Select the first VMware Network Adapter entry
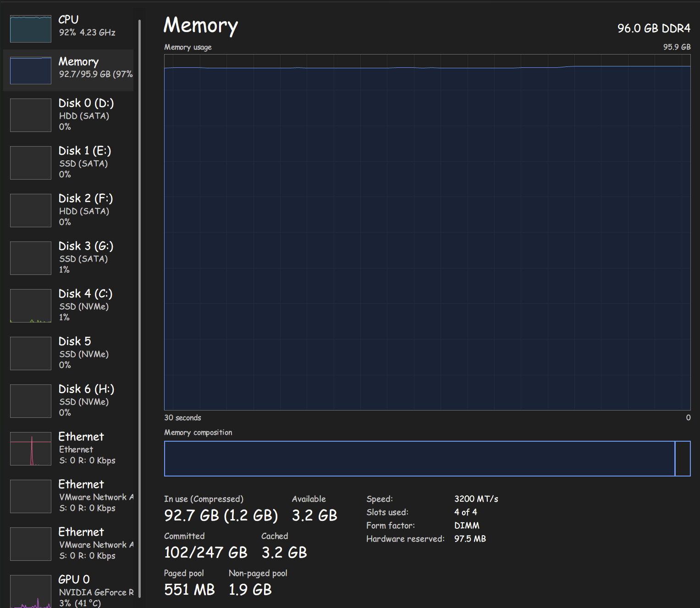 [68, 496]
